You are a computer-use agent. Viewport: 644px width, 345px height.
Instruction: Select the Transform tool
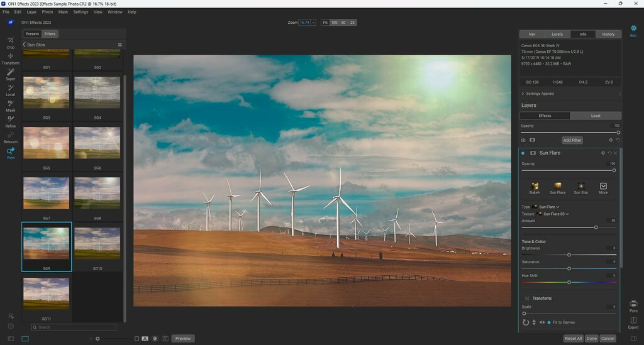pos(11,58)
